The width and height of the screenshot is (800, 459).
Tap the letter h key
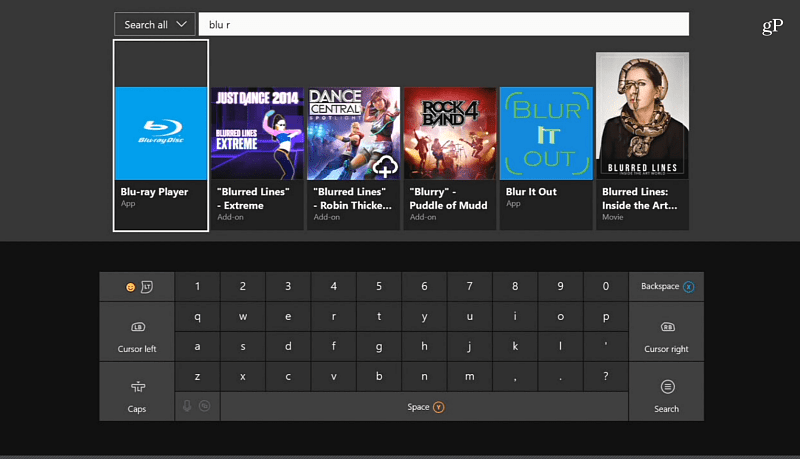[424, 347]
